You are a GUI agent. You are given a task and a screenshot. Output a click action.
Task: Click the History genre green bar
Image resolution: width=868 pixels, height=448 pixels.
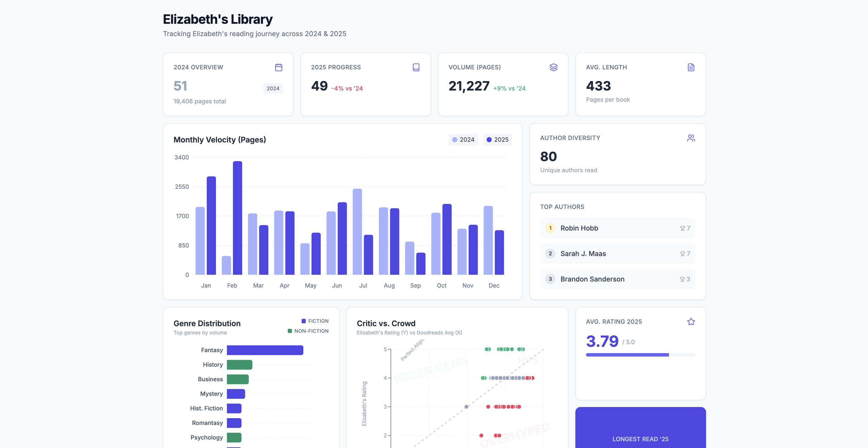240,365
